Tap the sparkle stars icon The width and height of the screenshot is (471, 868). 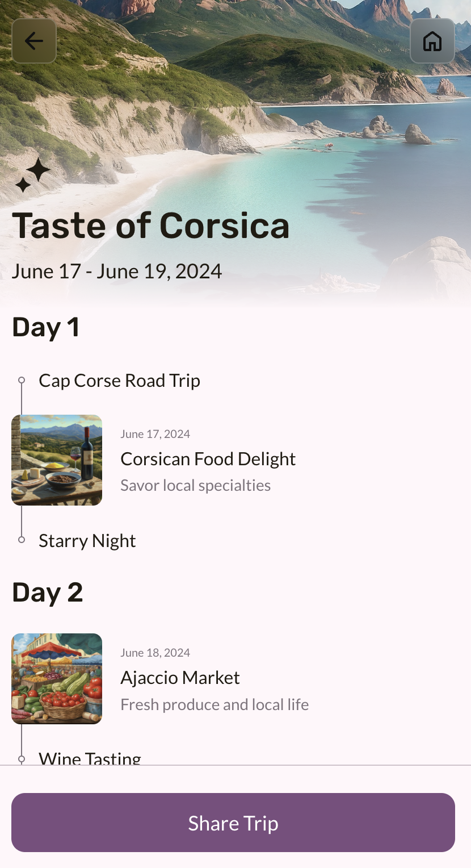(32, 175)
